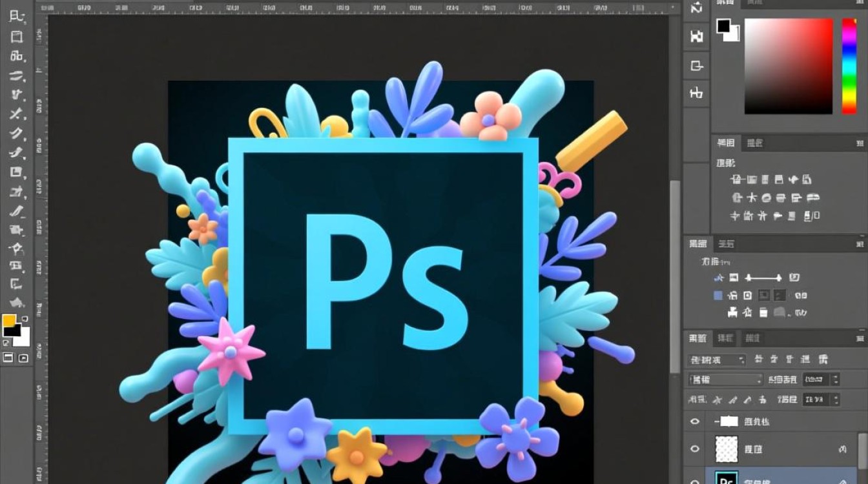Image resolution: width=868 pixels, height=484 pixels.
Task: Click the rainbow hue strip in the Color panel
Action: click(849, 66)
